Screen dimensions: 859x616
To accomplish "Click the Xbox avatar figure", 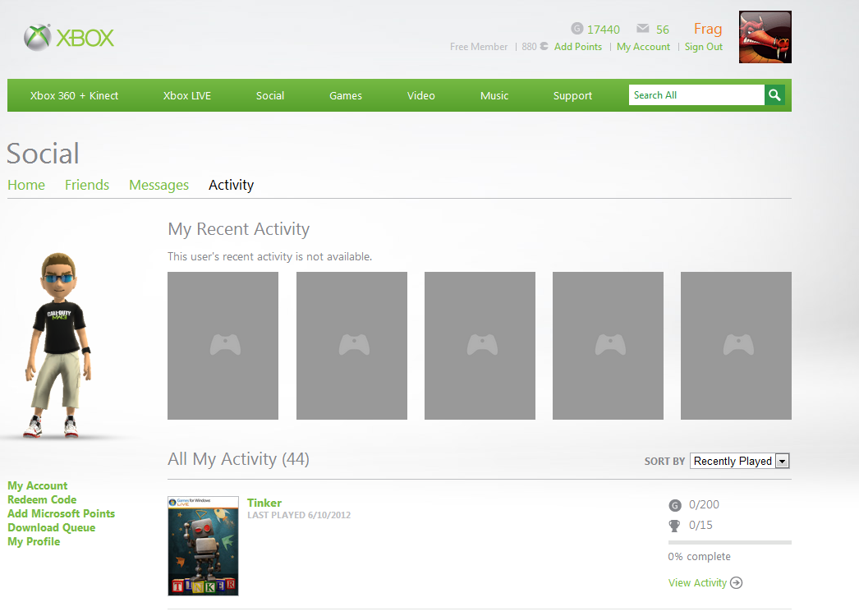I will (x=58, y=345).
